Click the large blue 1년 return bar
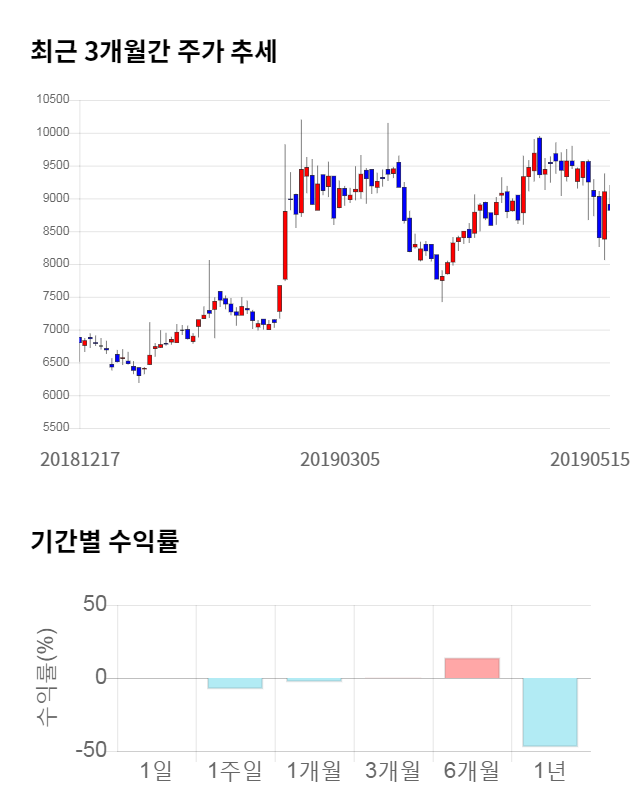This screenshot has height=810, width=640. 550,712
